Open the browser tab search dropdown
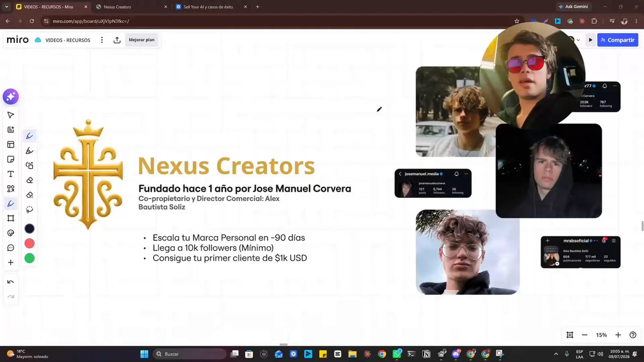This screenshot has width=644, height=362. pos(6,7)
